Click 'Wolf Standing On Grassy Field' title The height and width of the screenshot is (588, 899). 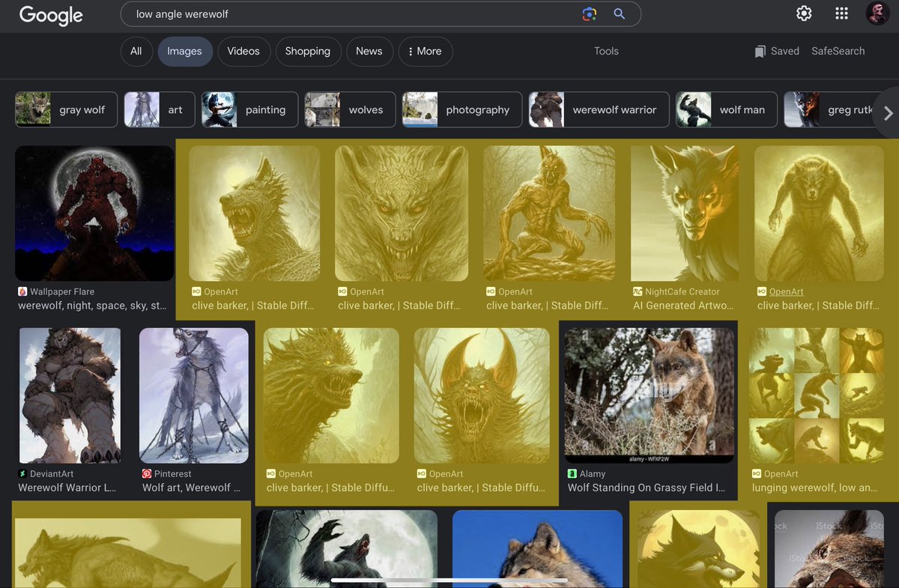click(x=647, y=488)
